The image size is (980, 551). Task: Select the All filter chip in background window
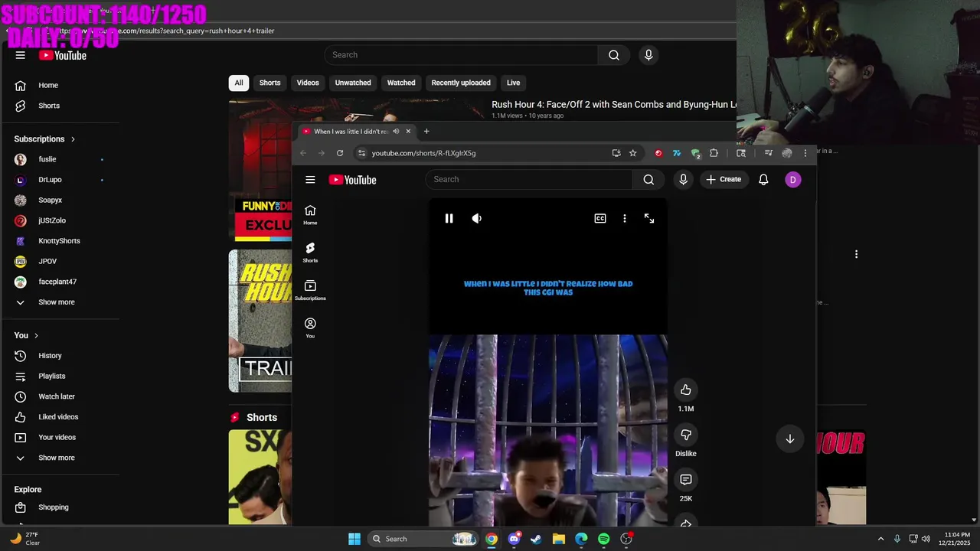[239, 83]
